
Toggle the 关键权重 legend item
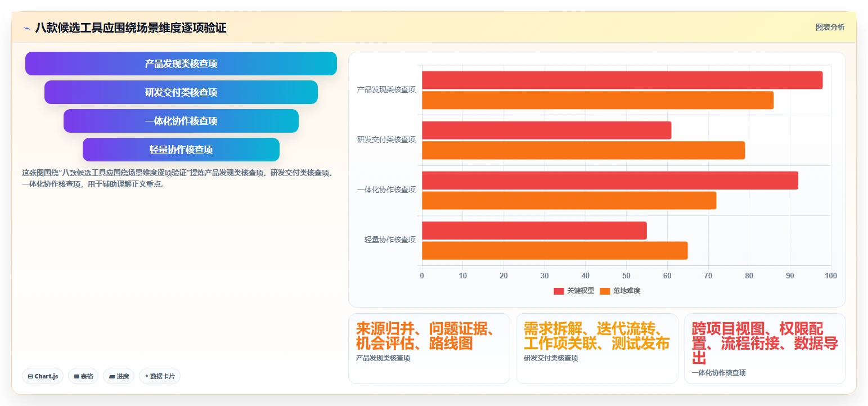point(574,291)
